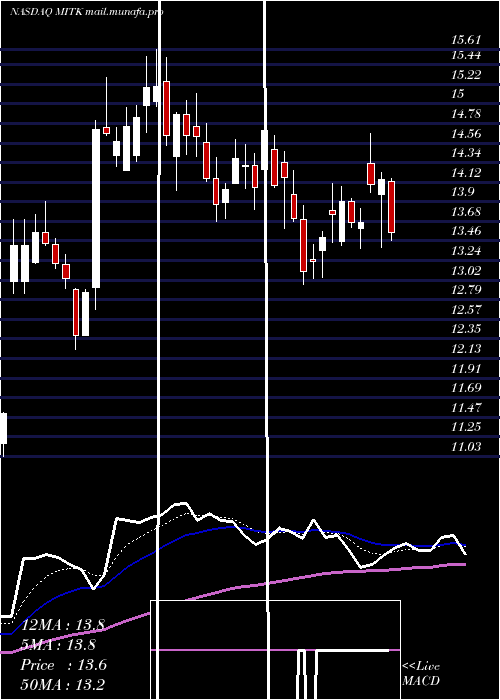Click the 50MA : 13.2 legend entry
Viewport: 500px width, 700px height.
(62, 684)
